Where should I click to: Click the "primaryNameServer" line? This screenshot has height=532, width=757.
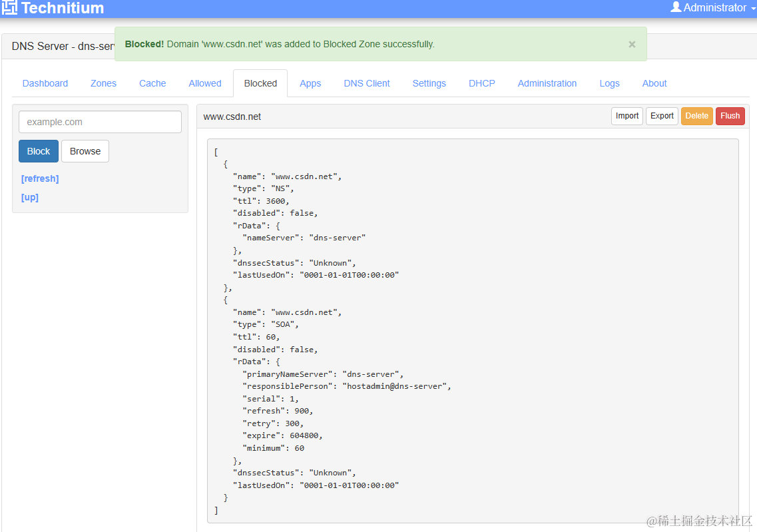point(322,374)
